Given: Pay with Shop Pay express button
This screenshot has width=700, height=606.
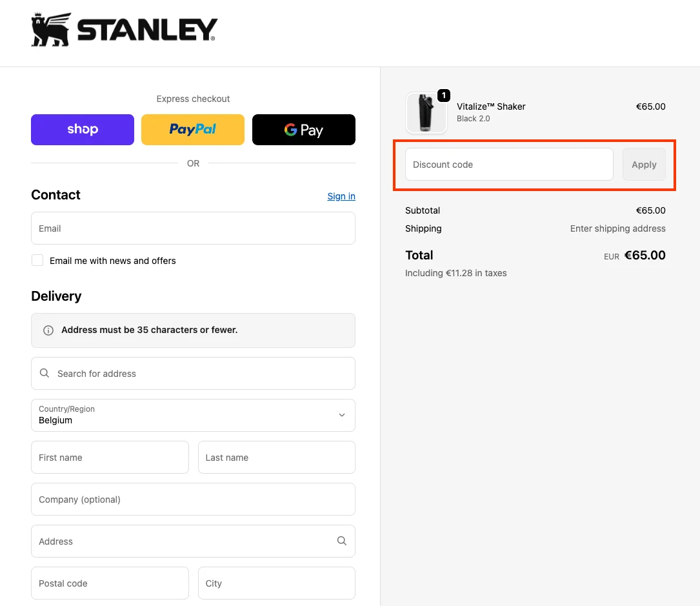Looking at the screenshot, I should click(x=83, y=130).
